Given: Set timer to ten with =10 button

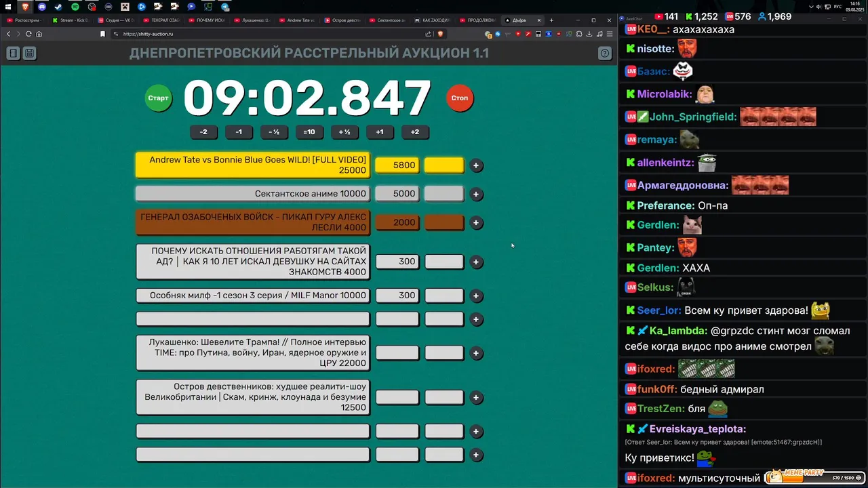Looking at the screenshot, I should coord(309,132).
